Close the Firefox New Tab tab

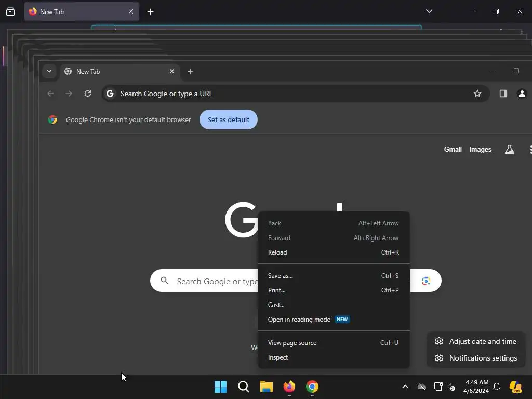(131, 11)
